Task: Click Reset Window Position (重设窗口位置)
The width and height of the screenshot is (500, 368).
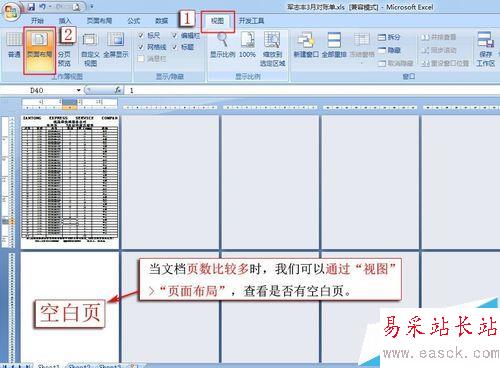Action: (445, 63)
